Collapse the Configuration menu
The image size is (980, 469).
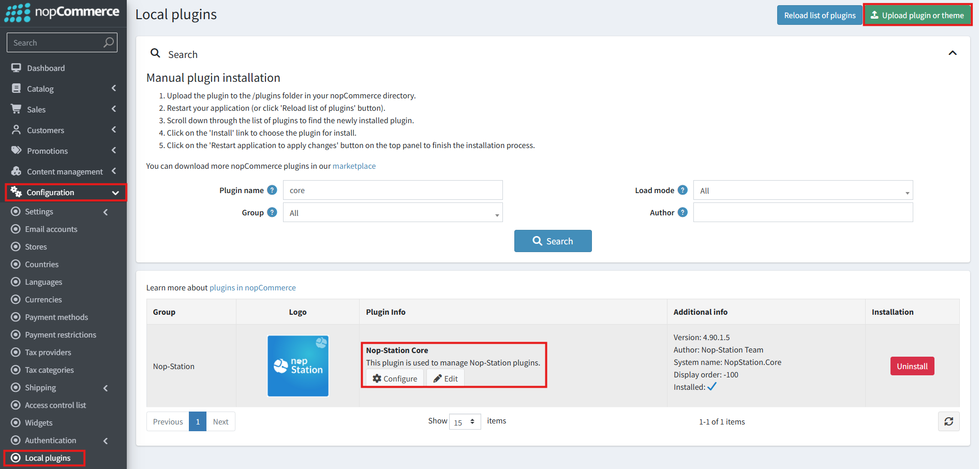tap(66, 192)
